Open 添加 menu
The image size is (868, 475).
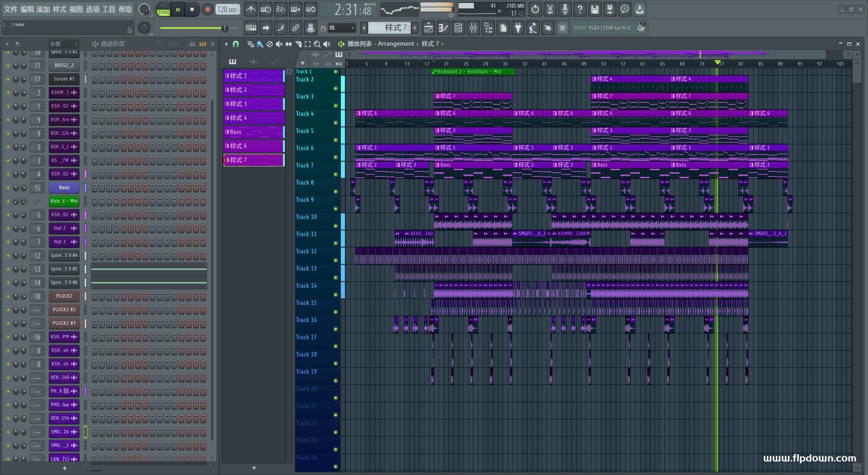[43, 9]
